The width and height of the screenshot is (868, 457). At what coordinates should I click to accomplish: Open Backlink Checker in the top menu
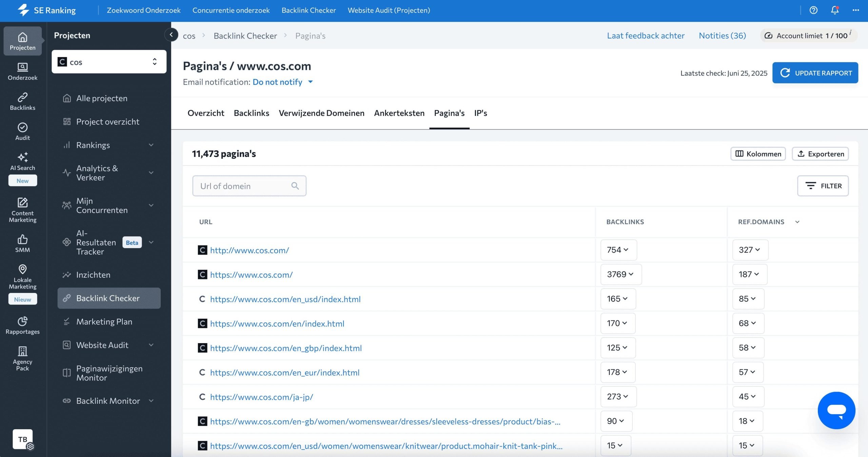coord(309,10)
